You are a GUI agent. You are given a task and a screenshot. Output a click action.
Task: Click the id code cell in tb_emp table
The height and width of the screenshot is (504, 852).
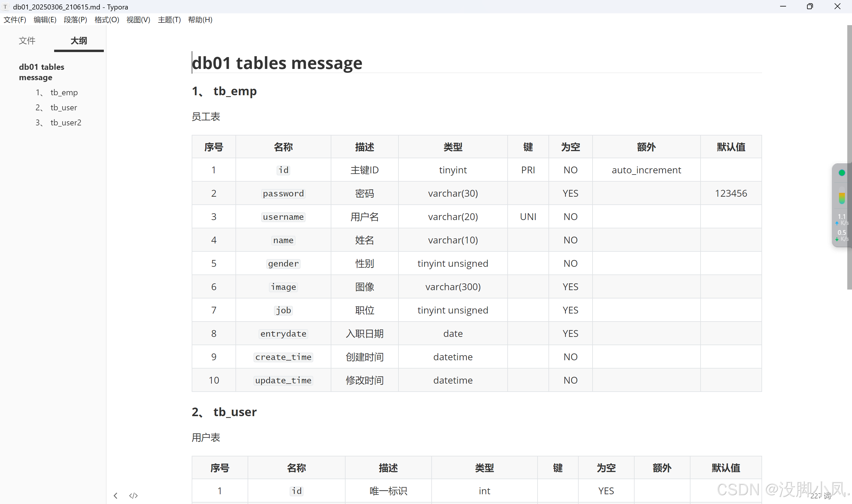(x=283, y=170)
